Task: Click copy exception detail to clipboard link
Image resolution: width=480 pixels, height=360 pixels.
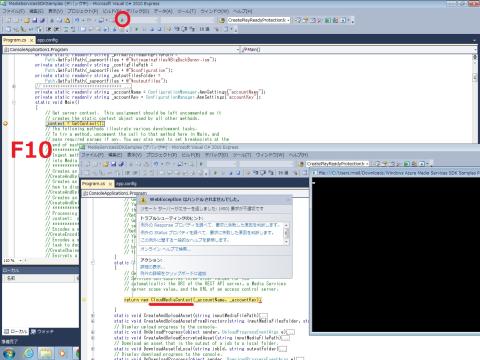Action: (173, 273)
